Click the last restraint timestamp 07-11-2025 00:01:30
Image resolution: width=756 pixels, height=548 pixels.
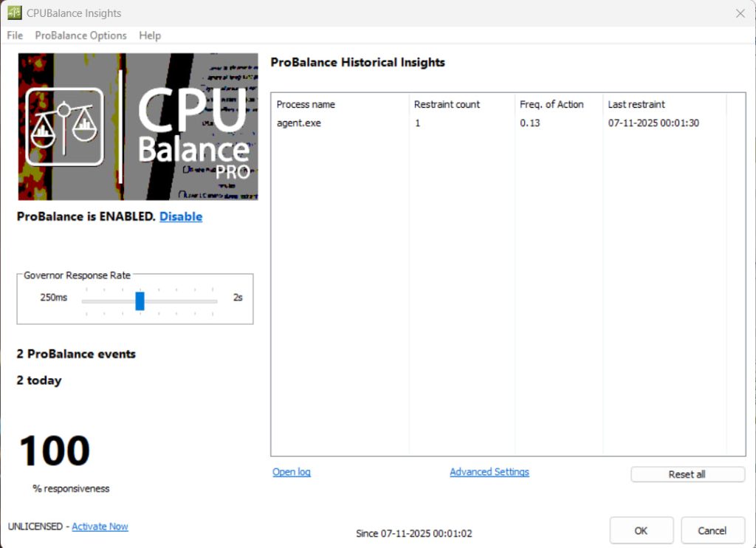tap(653, 123)
